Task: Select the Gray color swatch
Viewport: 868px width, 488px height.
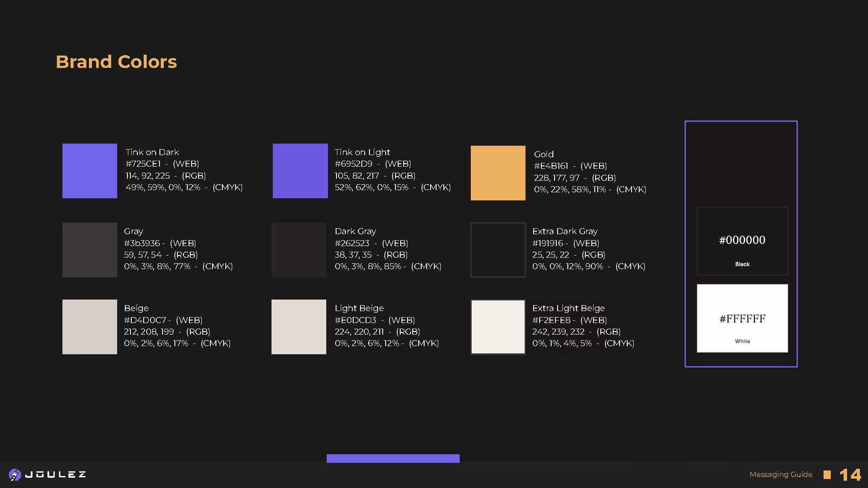Action: (x=90, y=250)
